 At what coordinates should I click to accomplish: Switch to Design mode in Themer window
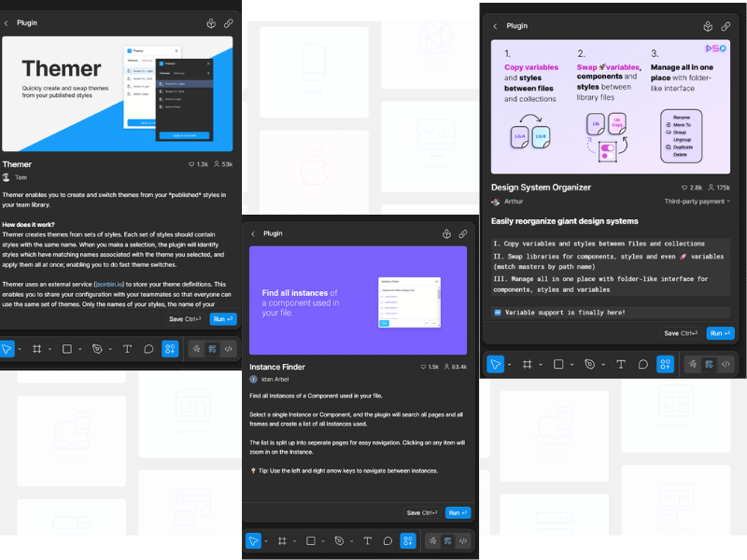(213, 349)
